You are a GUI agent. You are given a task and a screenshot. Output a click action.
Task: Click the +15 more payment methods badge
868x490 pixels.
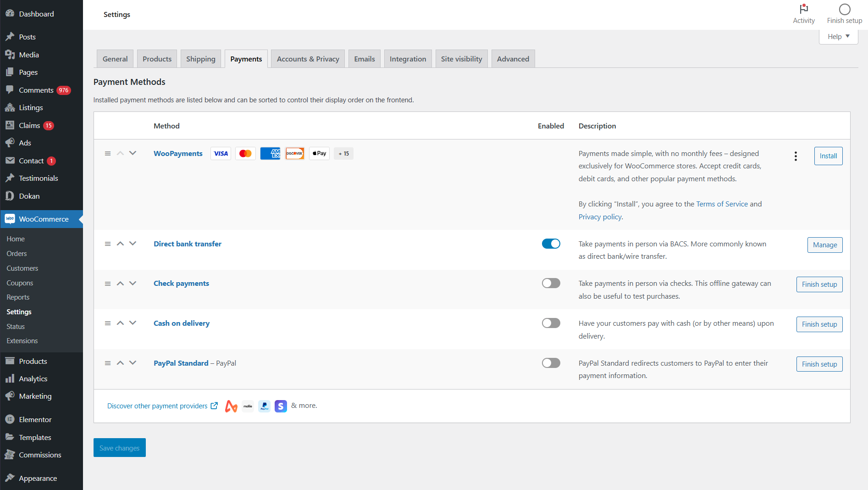343,154
